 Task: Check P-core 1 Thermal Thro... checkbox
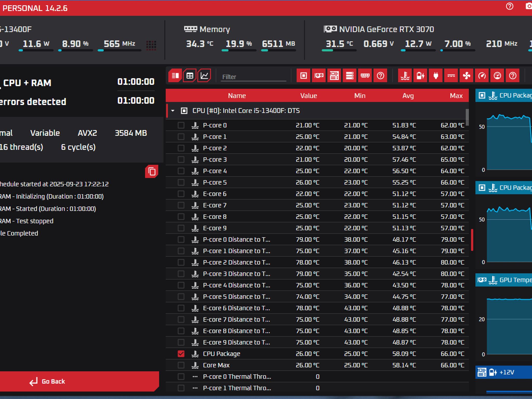coord(181,388)
